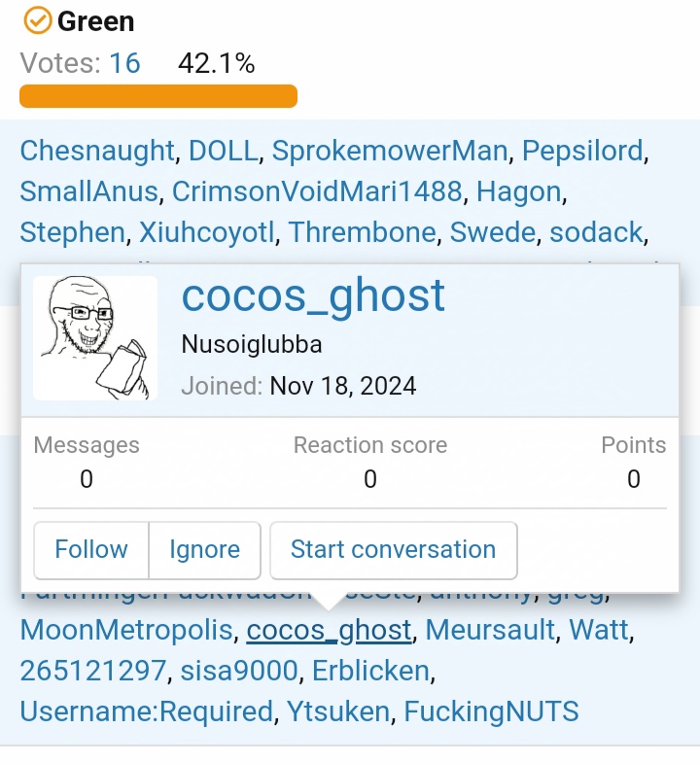The height and width of the screenshot is (764, 700).
Task: Start conversation with cocos_ghost
Action: tap(394, 550)
